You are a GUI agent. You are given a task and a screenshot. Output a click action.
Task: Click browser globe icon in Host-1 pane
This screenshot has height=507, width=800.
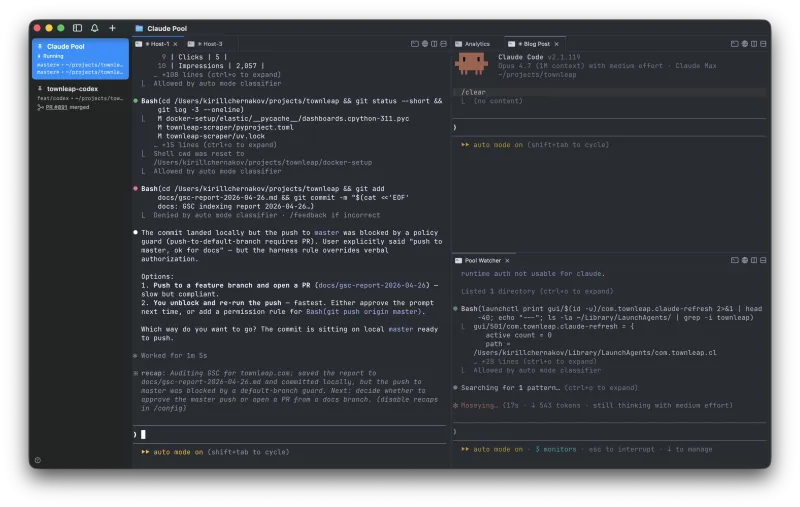[424, 44]
